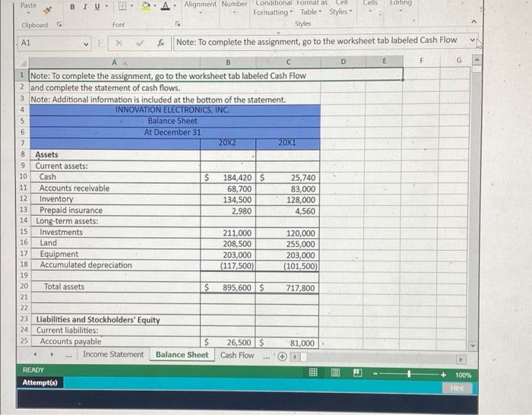
Task: Click the Hint button
Action: (457, 388)
